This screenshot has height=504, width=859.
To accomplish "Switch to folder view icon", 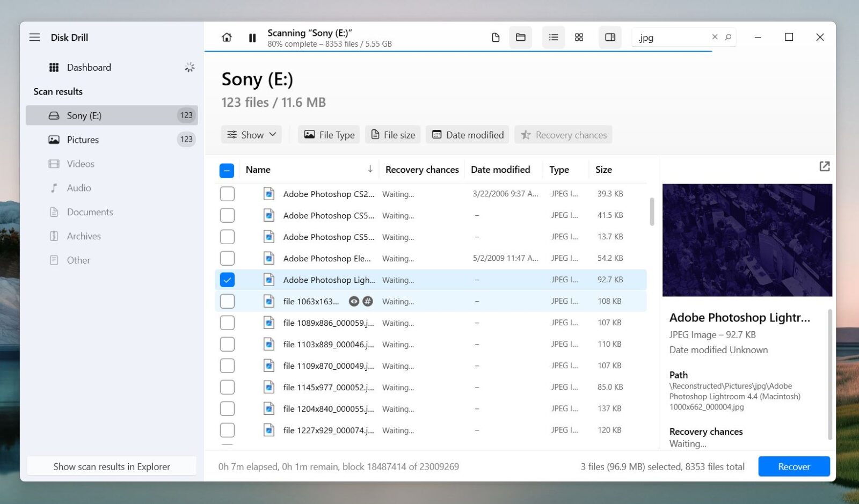I will pyautogui.click(x=520, y=38).
